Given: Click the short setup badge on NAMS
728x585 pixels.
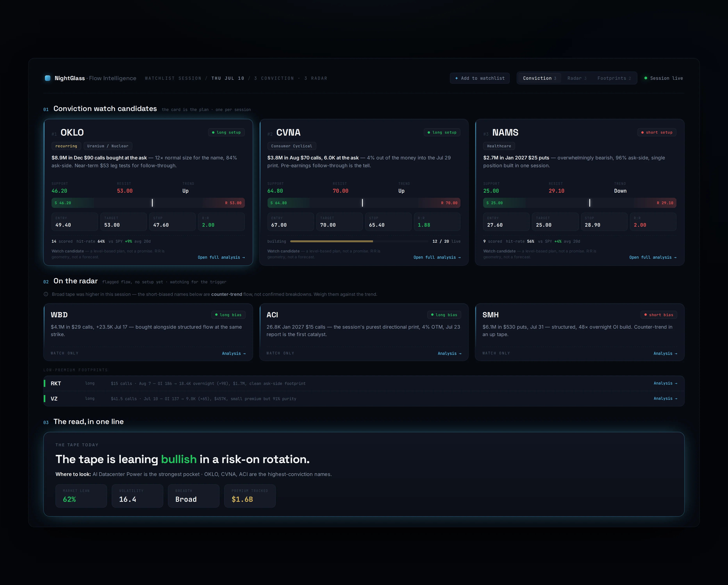Looking at the screenshot, I should tap(657, 132).
